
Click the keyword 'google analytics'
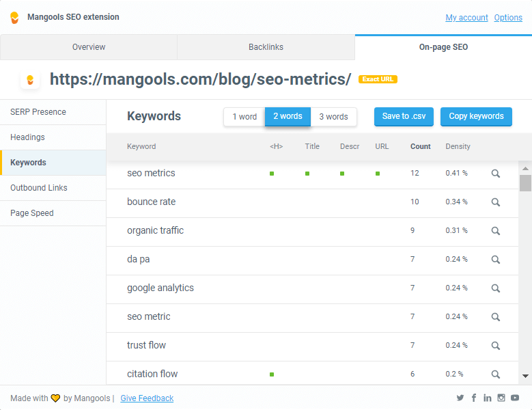click(x=160, y=288)
